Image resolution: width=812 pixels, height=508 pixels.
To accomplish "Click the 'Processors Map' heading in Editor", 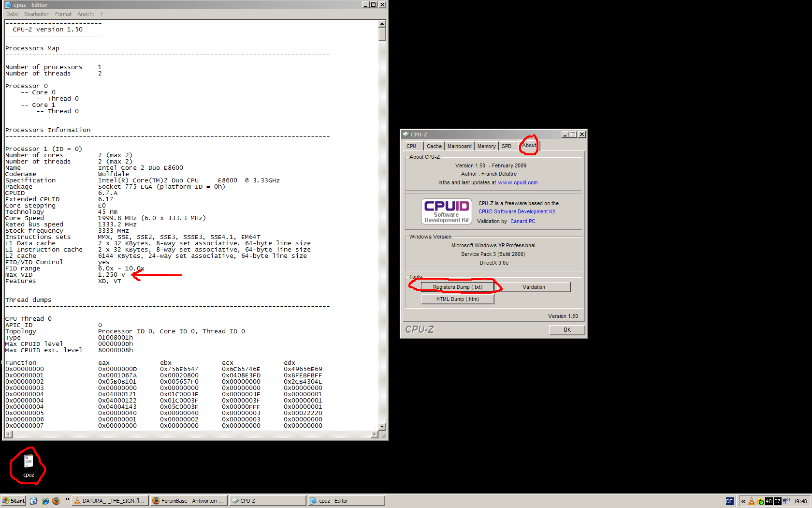I will click(x=32, y=48).
